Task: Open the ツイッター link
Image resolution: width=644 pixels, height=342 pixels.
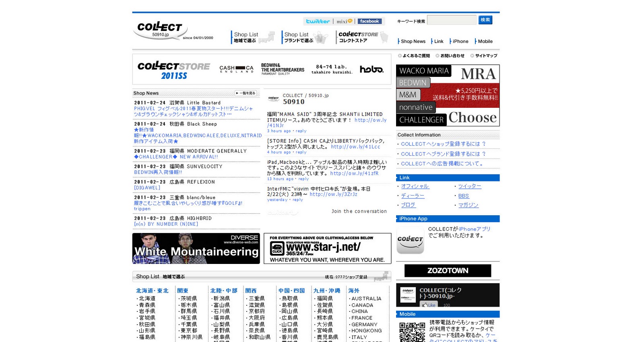Action: click(470, 186)
